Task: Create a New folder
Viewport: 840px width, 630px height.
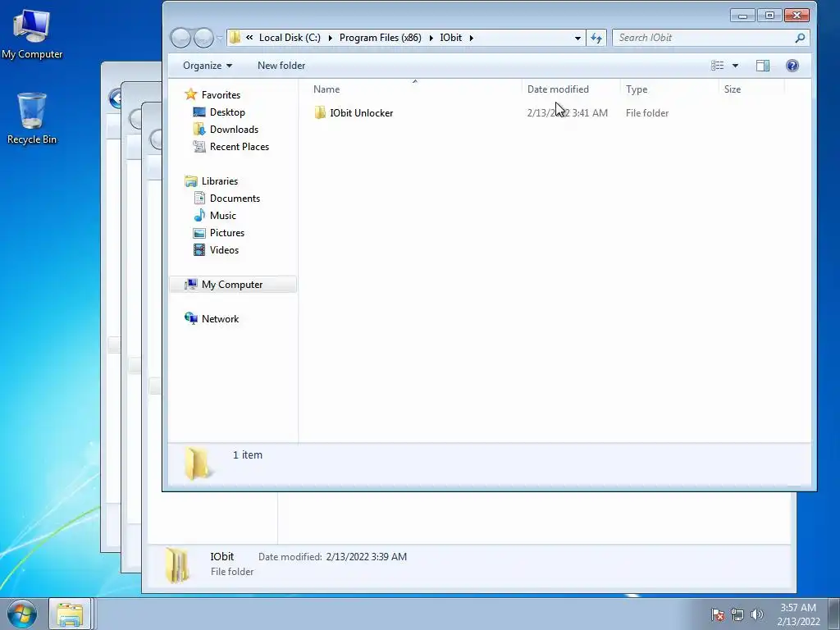Action: point(281,66)
